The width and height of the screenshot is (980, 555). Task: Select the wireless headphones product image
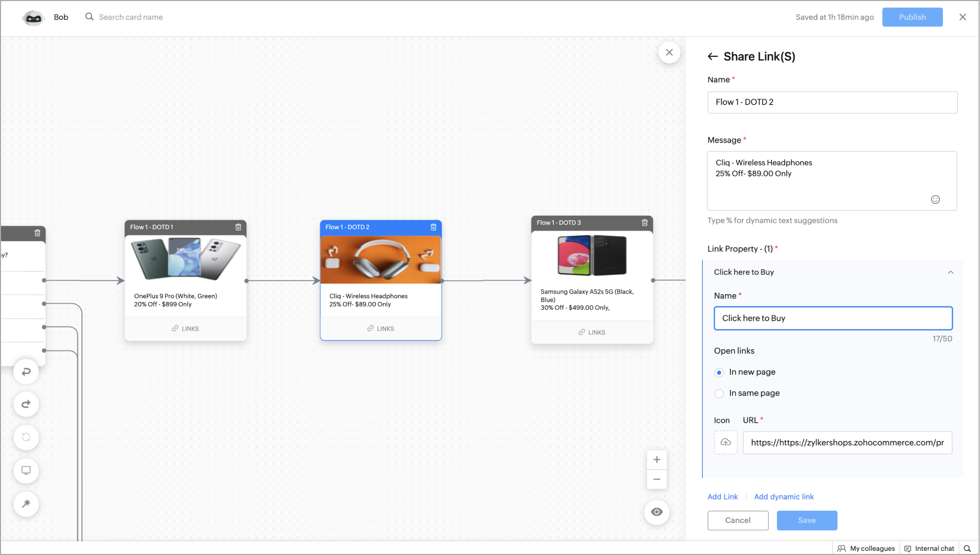pyautogui.click(x=381, y=260)
